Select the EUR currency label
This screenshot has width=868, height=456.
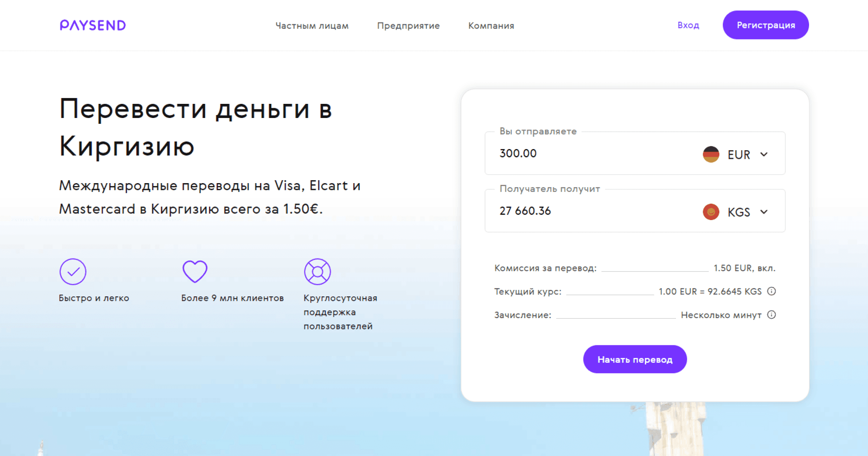click(739, 155)
